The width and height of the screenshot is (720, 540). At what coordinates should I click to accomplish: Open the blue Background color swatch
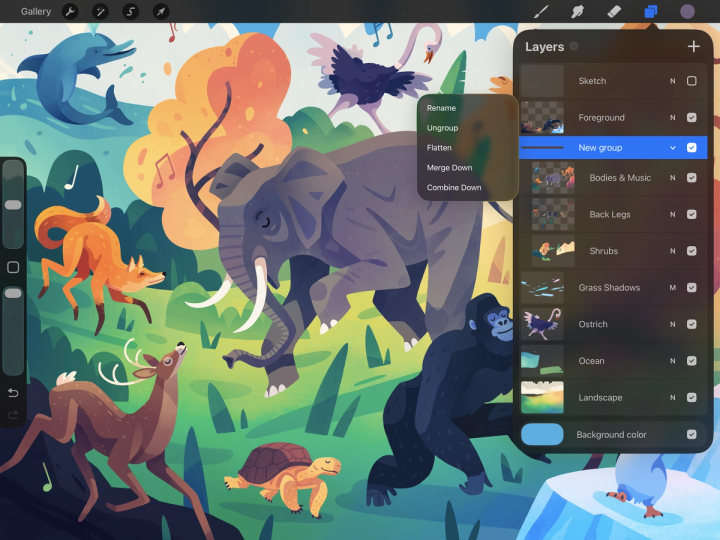click(x=542, y=434)
